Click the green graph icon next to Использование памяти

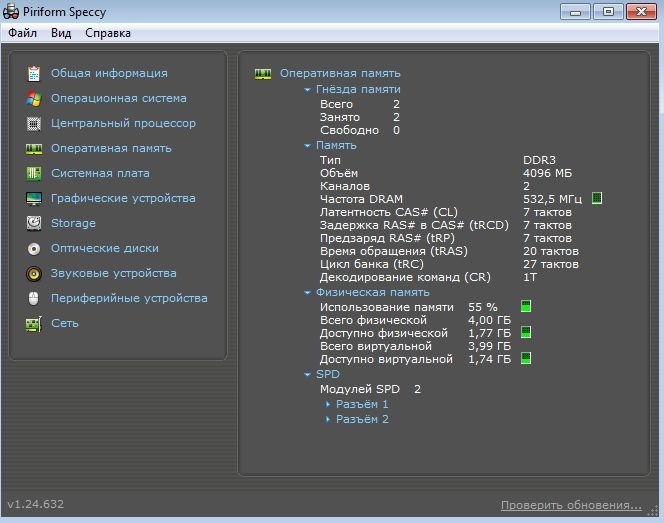pos(526,306)
